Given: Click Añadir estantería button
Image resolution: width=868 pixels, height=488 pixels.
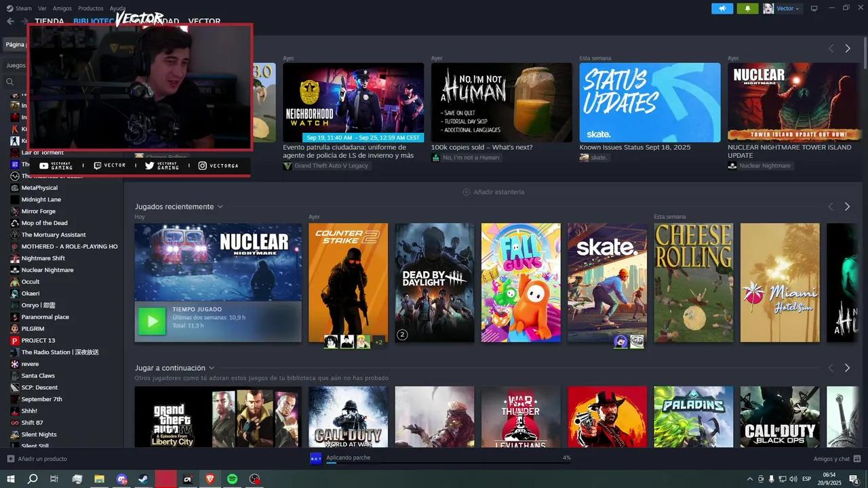Looking at the screenshot, I should click(493, 192).
